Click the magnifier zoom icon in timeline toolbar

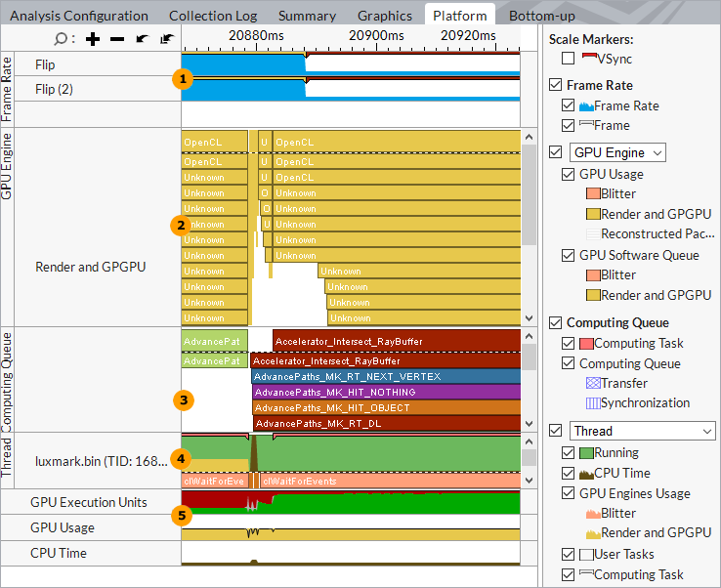coord(62,39)
